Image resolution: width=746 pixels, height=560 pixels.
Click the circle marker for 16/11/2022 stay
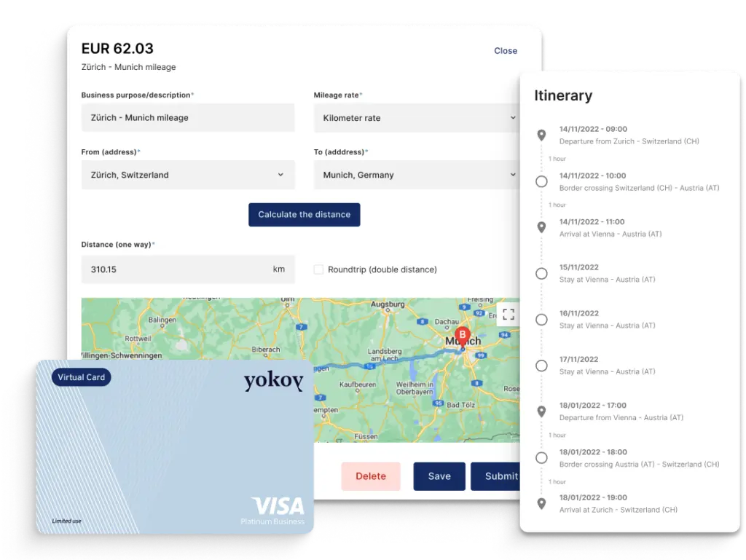[541, 320]
